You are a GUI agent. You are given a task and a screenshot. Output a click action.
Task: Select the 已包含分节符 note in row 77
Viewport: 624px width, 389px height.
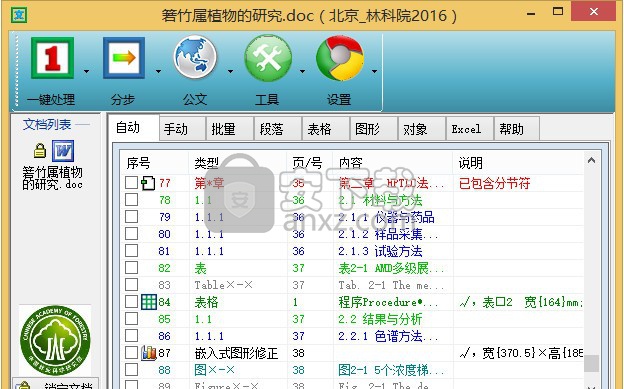click(x=494, y=183)
